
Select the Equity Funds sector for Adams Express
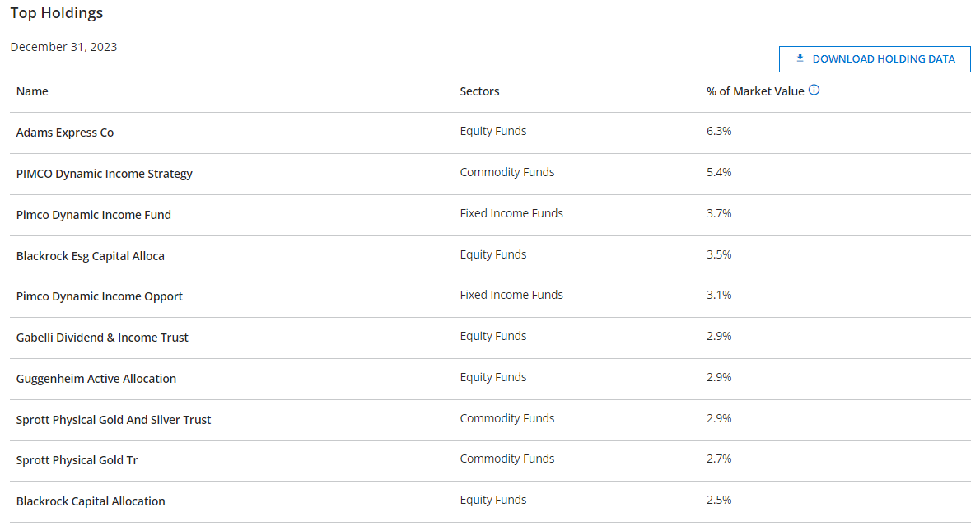coord(493,130)
